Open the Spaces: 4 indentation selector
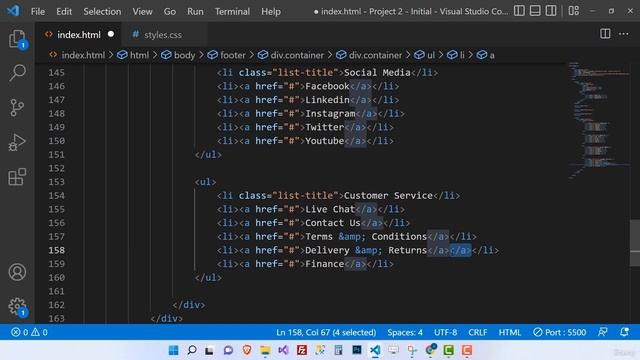 click(405, 332)
